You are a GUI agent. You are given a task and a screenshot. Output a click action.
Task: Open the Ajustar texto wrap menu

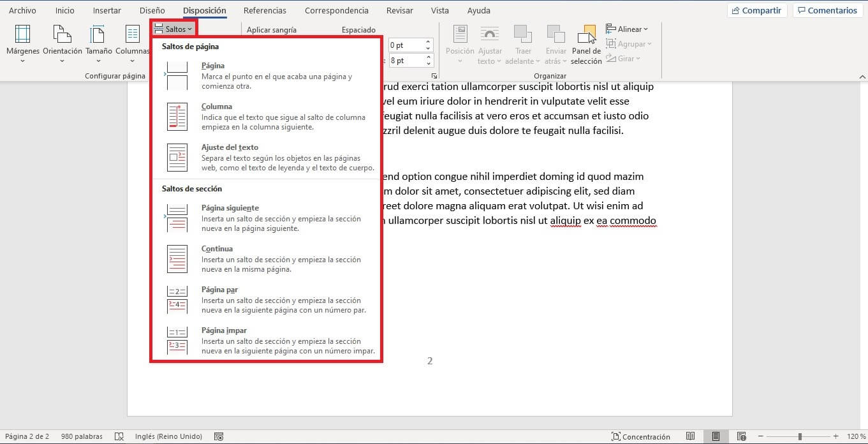click(x=490, y=44)
